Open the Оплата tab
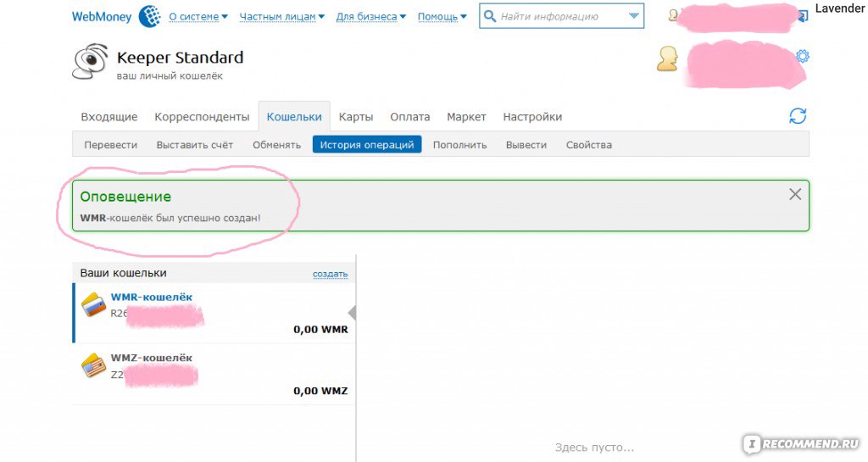 [409, 117]
